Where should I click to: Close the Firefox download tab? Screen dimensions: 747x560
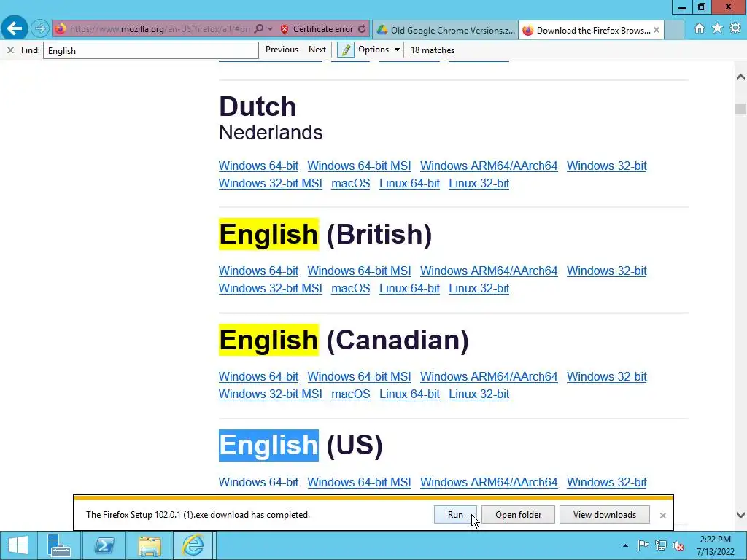657,30
